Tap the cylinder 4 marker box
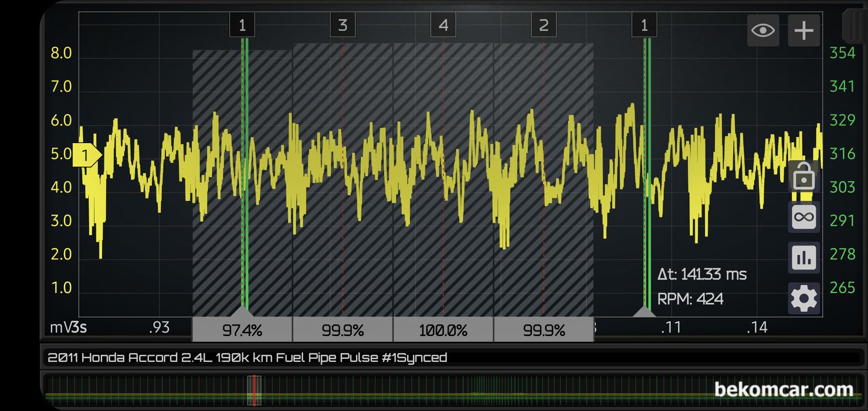Viewport: 868px width, 411px height. pos(443,26)
